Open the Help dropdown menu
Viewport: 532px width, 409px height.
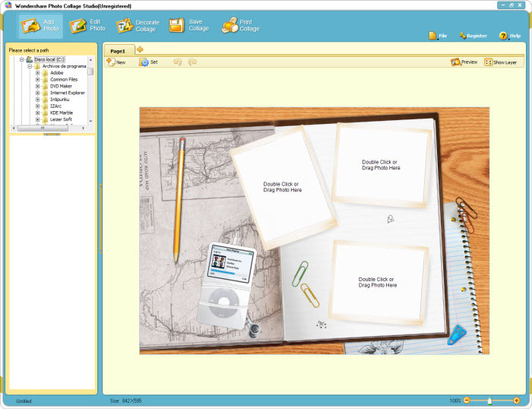[x=509, y=36]
